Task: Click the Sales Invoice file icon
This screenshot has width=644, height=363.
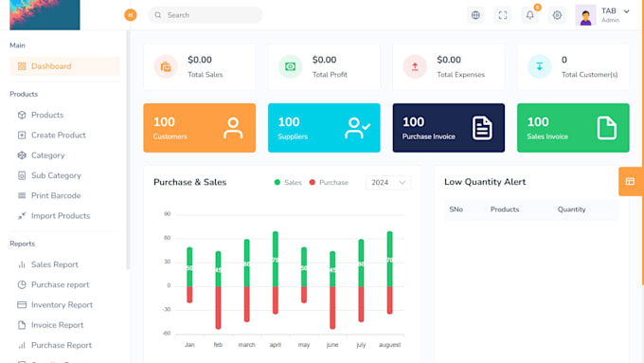Action: coord(607,128)
